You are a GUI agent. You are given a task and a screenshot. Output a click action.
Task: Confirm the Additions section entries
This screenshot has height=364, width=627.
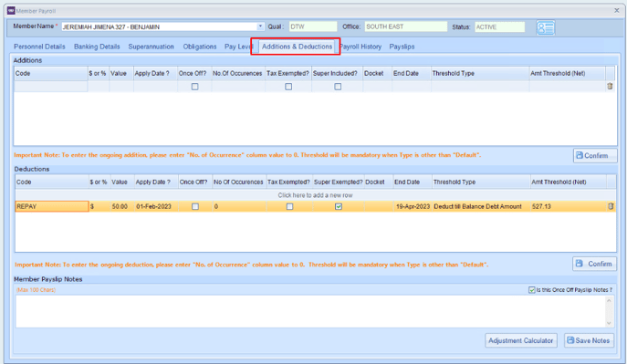(595, 155)
